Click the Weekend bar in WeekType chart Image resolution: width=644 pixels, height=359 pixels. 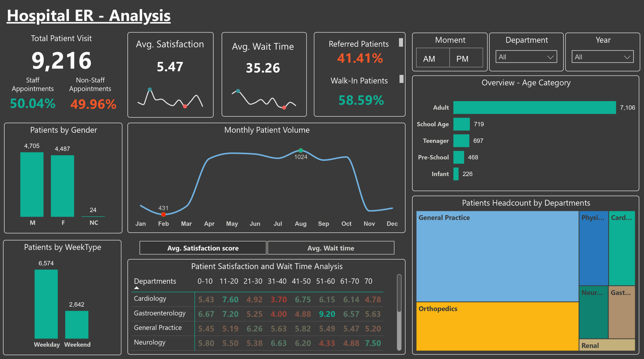(77, 324)
